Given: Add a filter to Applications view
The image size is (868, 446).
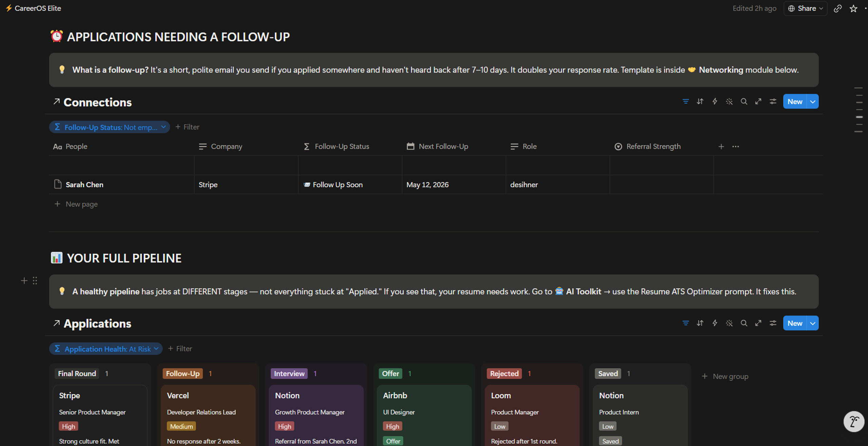Looking at the screenshot, I should coord(180,349).
